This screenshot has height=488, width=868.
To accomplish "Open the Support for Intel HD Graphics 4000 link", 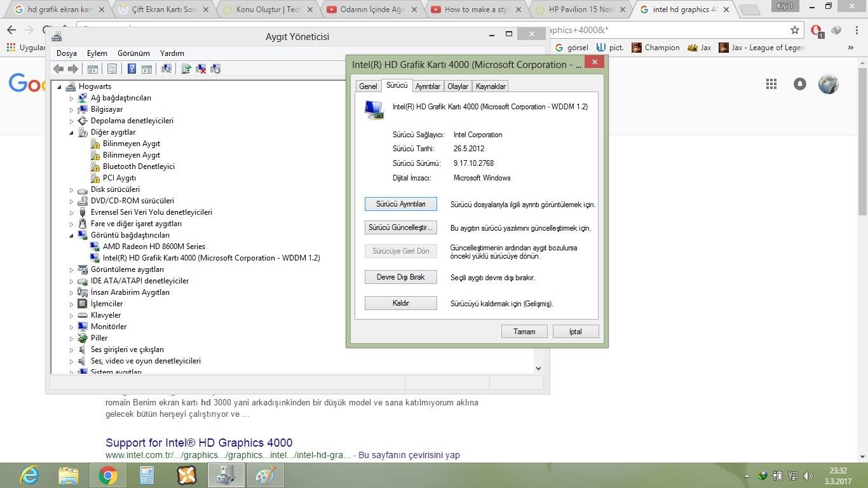I will [x=199, y=443].
